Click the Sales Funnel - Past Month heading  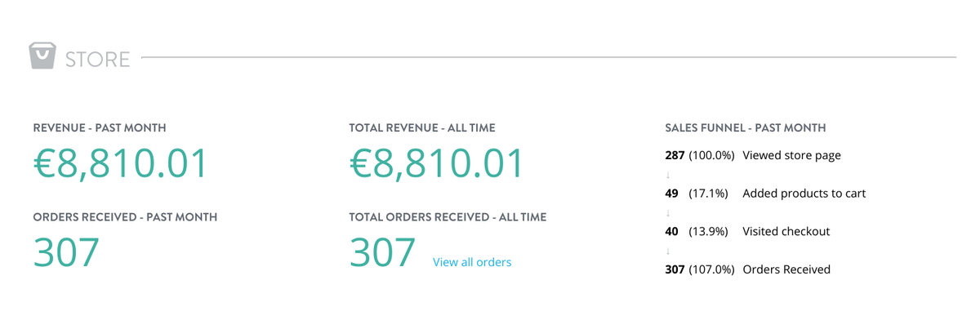pos(746,128)
